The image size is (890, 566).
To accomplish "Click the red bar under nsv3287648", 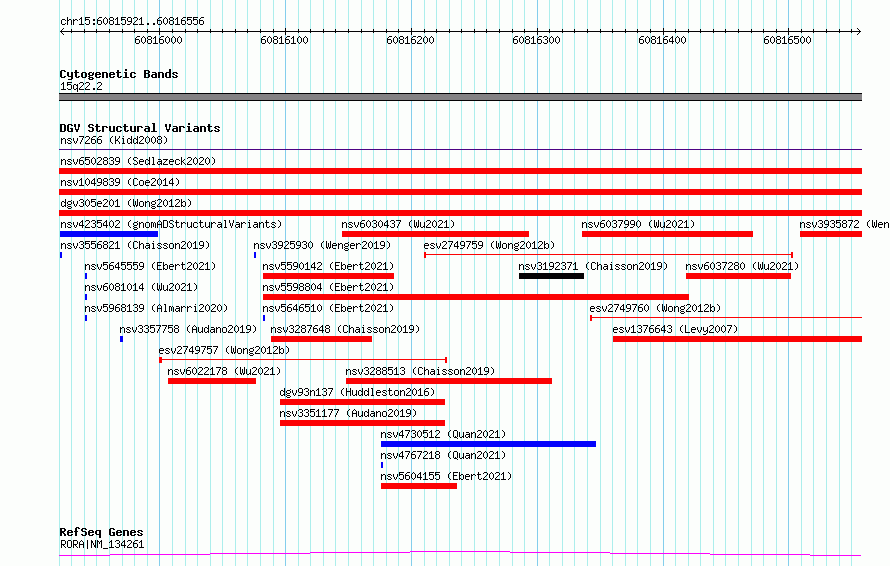I will point(321,339).
